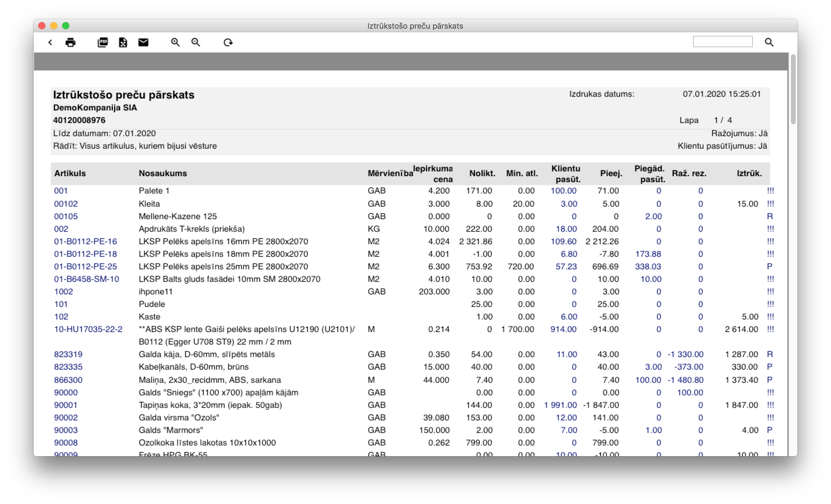
Task: Click production reserve -1 330.00
Action: click(685, 354)
